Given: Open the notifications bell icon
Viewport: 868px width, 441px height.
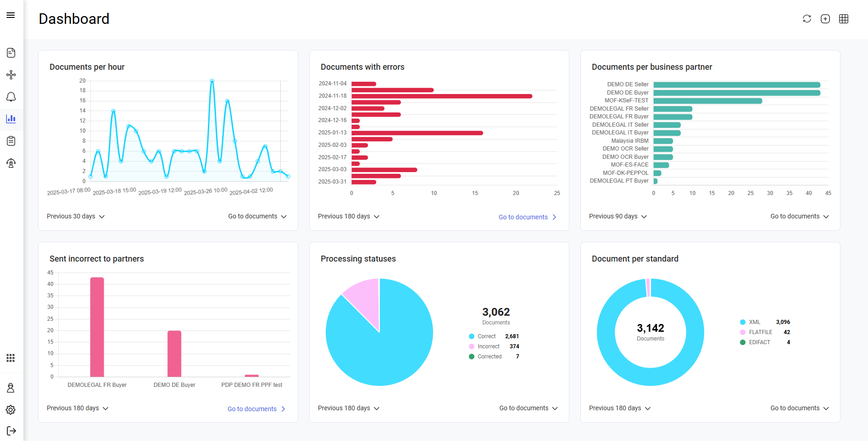Looking at the screenshot, I should pos(11,97).
